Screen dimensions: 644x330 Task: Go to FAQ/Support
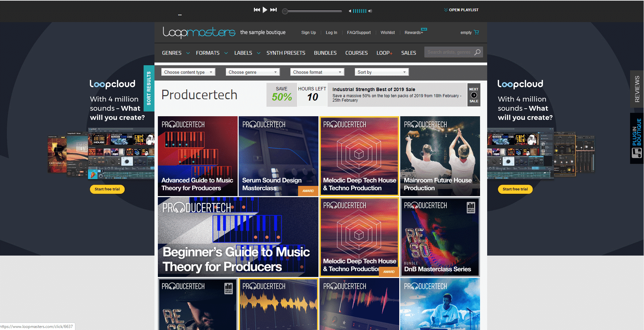(x=359, y=33)
